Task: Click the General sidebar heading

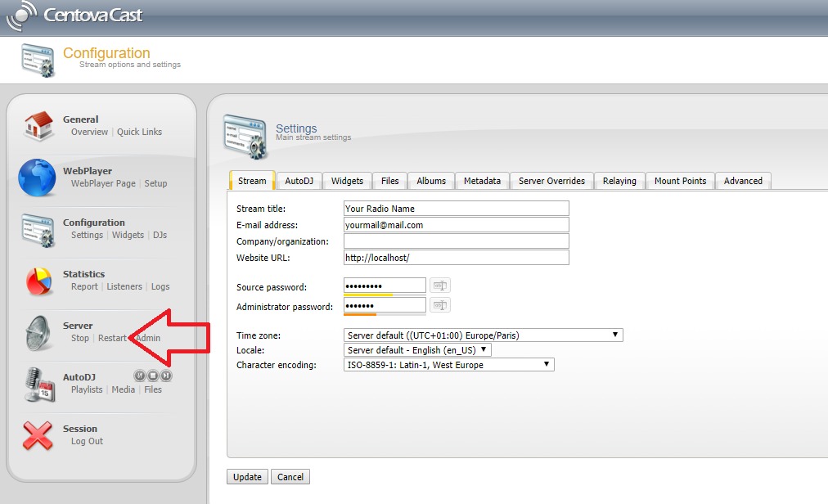Action: point(80,119)
